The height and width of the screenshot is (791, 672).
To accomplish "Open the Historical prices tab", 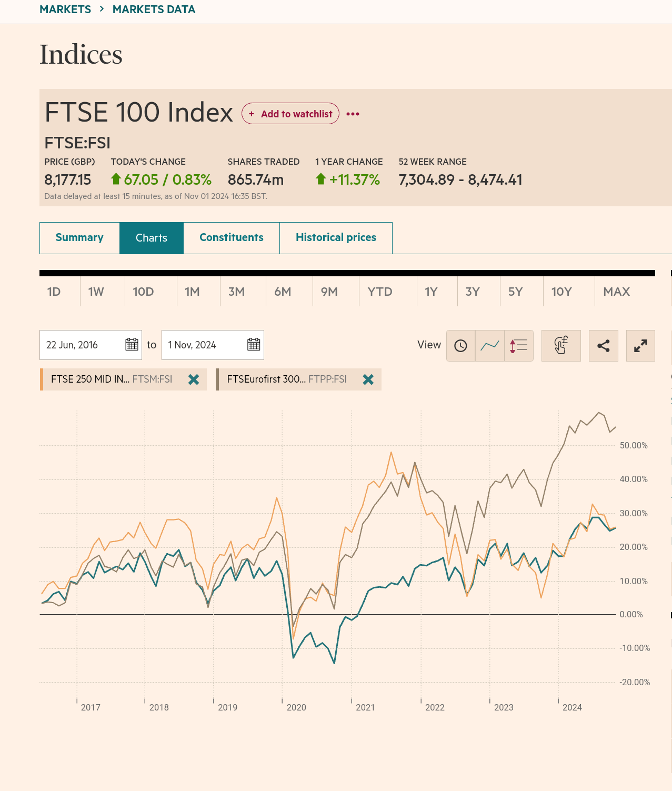I will pyautogui.click(x=336, y=238).
